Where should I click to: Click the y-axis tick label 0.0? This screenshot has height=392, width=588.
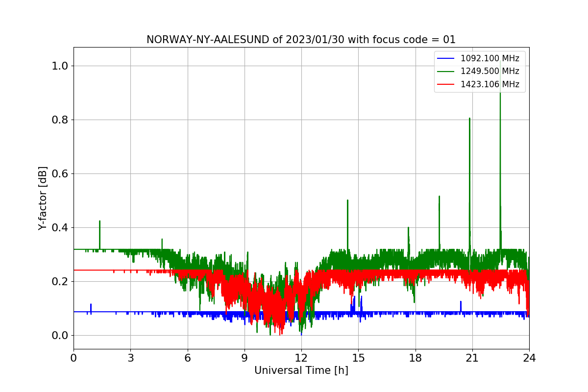[60, 336]
